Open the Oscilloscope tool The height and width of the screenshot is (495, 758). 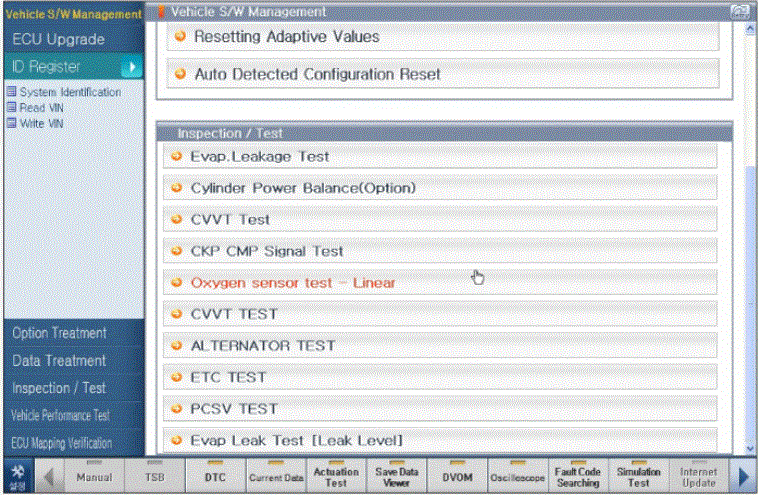pyautogui.click(x=516, y=477)
